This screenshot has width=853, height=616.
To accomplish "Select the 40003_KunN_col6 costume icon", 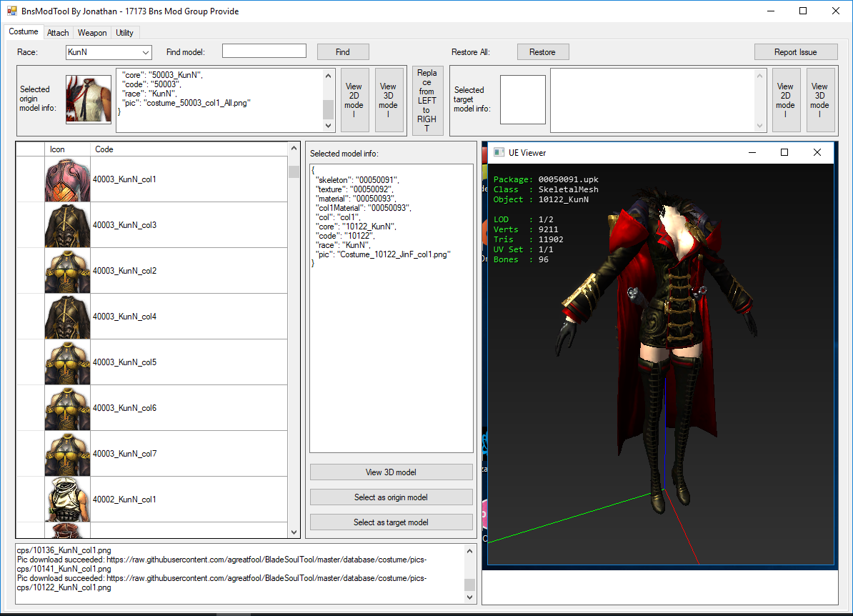I will coord(67,408).
